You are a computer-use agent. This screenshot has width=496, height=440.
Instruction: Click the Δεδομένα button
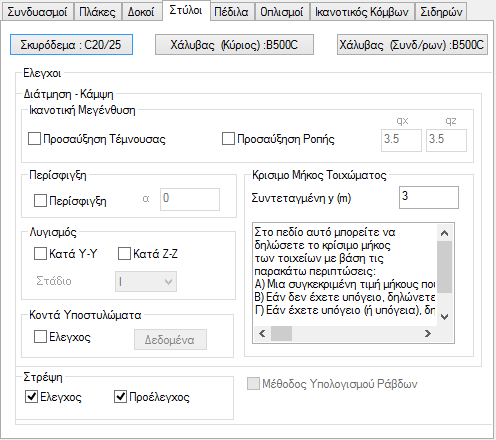point(170,340)
